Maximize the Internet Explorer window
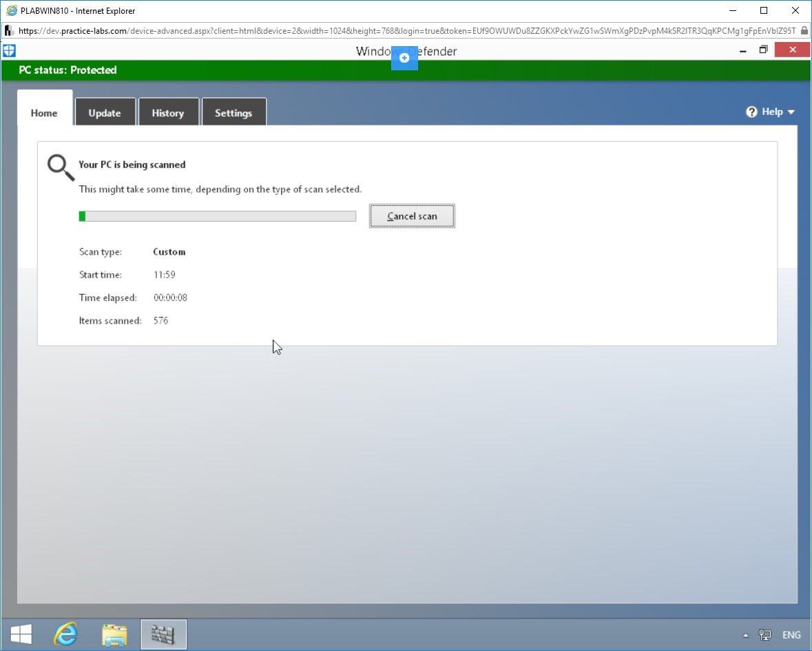The height and width of the screenshot is (651, 812). pyautogui.click(x=764, y=10)
